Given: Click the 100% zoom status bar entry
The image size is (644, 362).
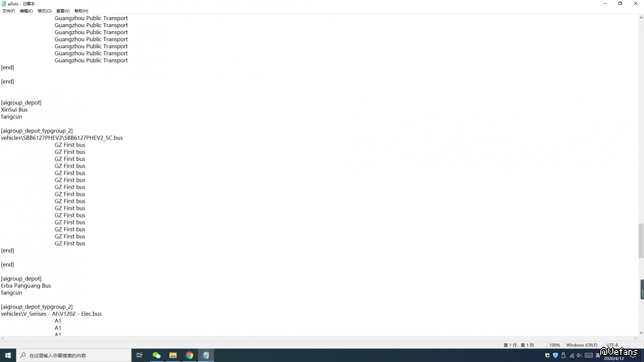Looking at the screenshot, I should (x=555, y=345).
